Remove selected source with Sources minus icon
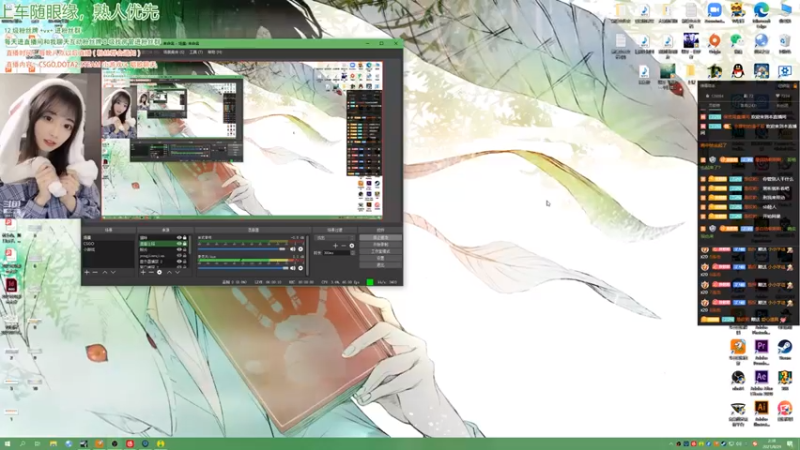Image resolution: width=800 pixels, height=450 pixels. point(152,272)
